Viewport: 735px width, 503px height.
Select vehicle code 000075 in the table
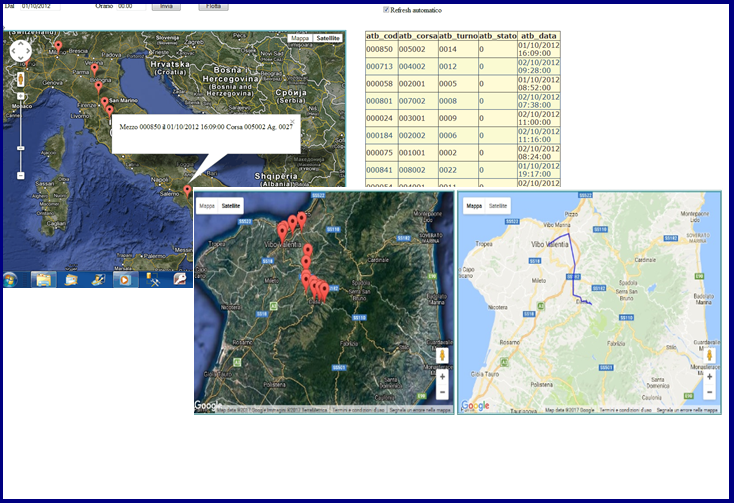click(x=379, y=153)
